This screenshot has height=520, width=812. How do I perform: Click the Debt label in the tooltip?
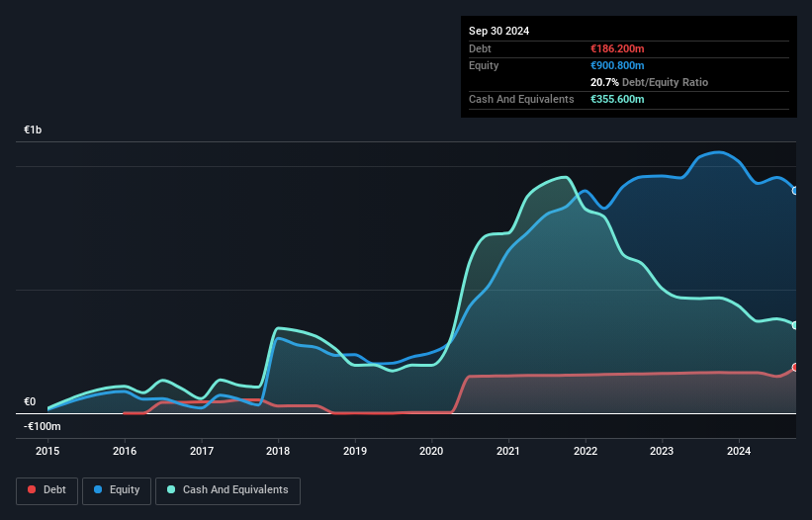coord(480,48)
